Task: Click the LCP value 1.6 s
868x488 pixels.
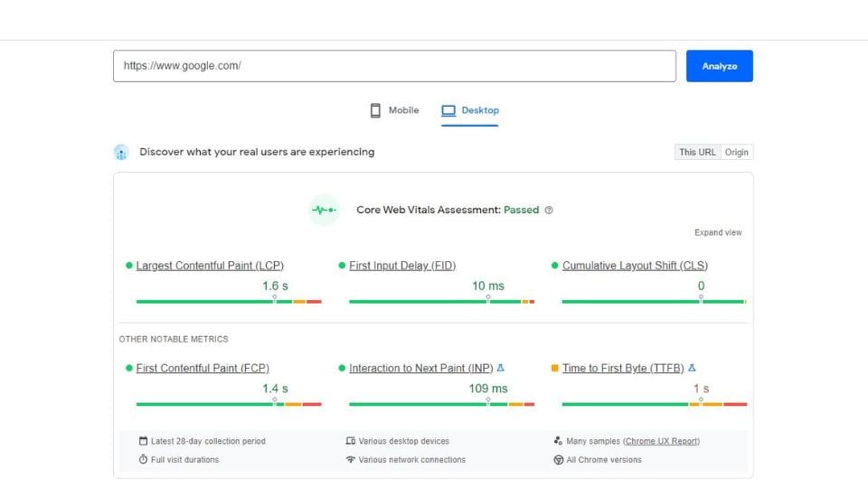Action: click(x=275, y=286)
